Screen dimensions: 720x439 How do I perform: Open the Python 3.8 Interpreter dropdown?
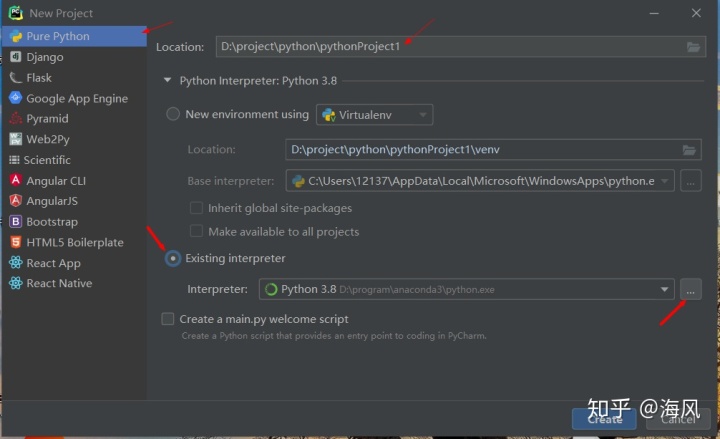pos(467,289)
